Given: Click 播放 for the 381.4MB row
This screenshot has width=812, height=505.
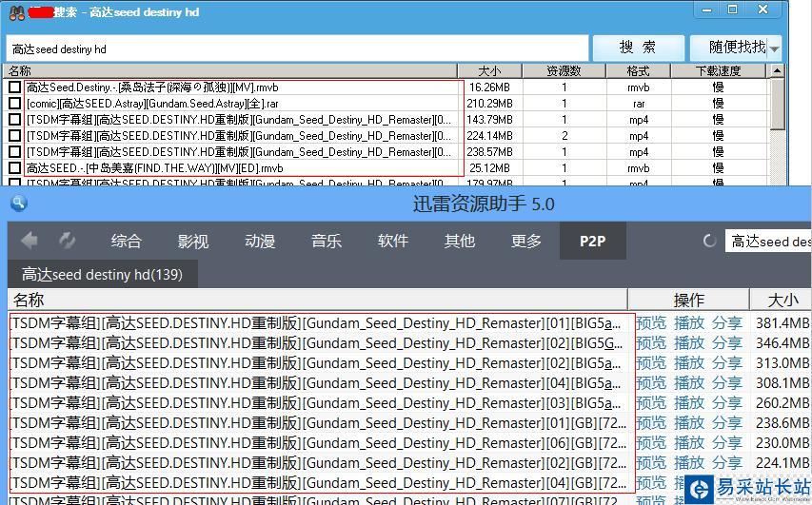Looking at the screenshot, I should tap(689, 322).
